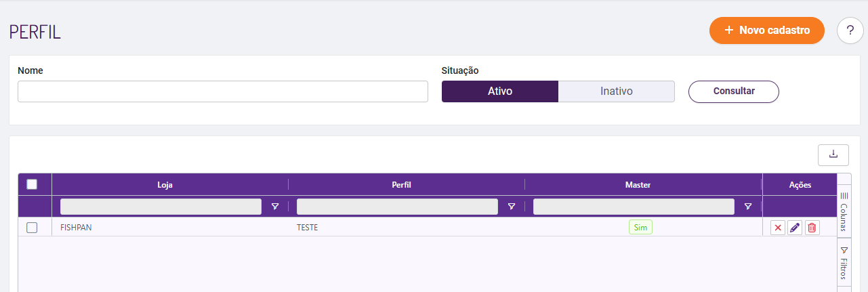Open the Colunas side panel

pos(844,211)
